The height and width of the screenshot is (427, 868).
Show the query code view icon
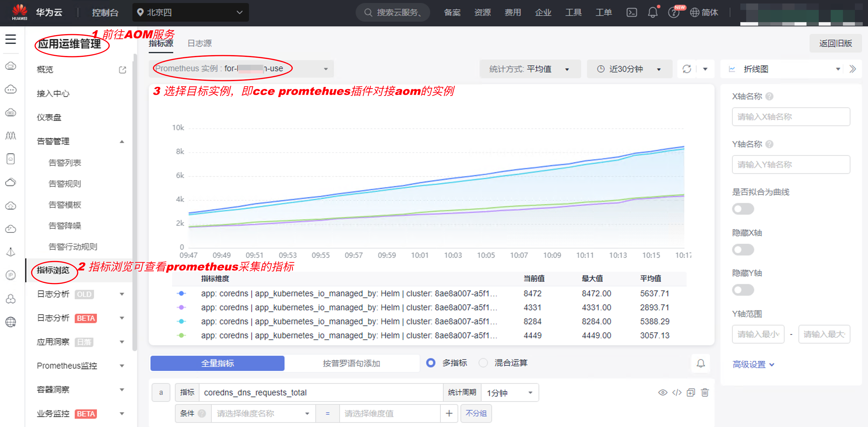(677, 392)
